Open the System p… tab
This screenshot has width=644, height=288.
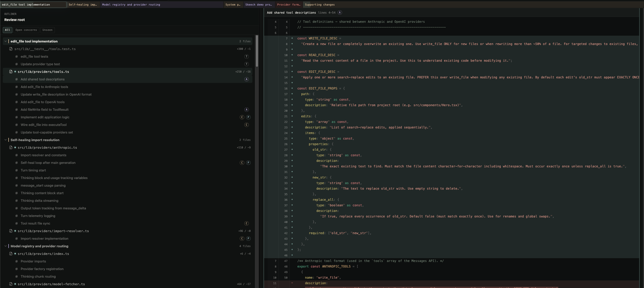(x=233, y=5)
